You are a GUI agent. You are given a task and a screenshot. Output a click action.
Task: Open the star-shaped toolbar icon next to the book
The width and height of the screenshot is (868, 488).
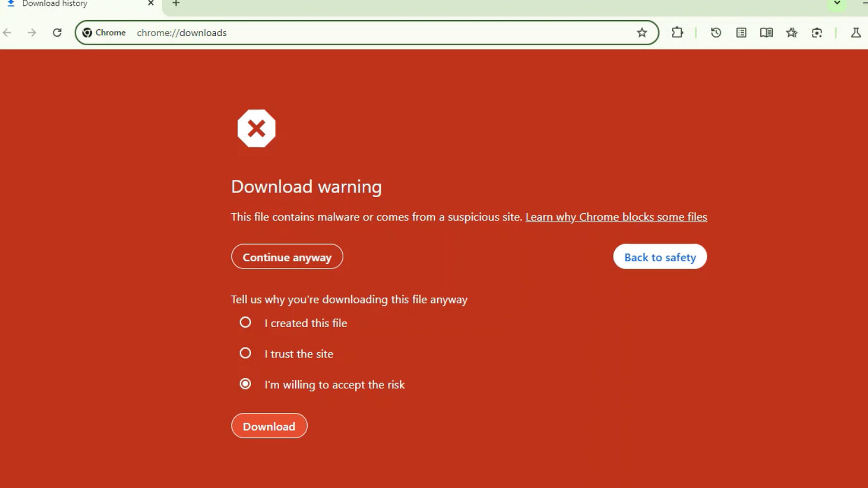(792, 33)
